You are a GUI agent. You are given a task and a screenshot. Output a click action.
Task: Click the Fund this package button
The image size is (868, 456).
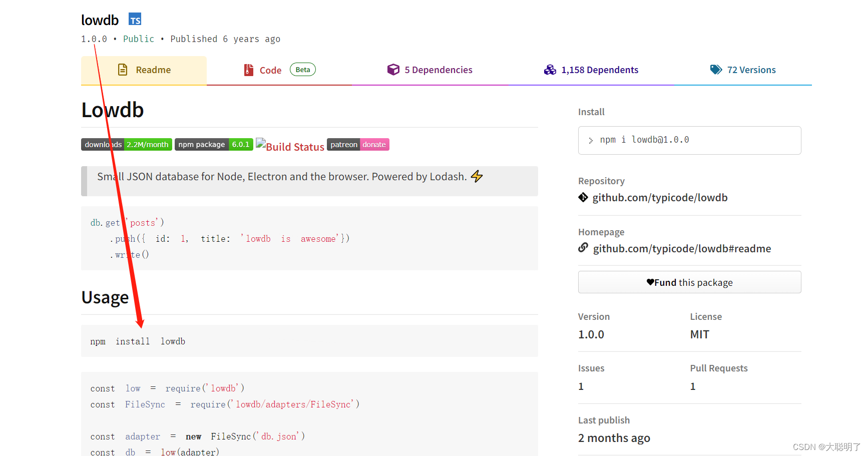[689, 282]
